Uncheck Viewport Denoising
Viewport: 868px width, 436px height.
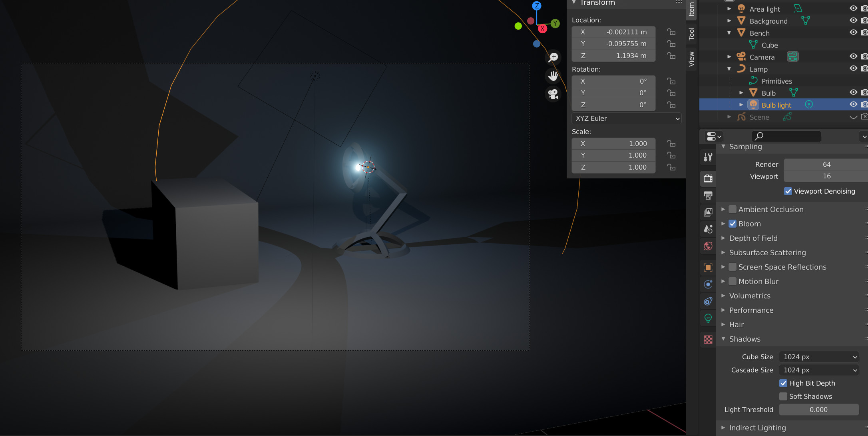coord(788,191)
